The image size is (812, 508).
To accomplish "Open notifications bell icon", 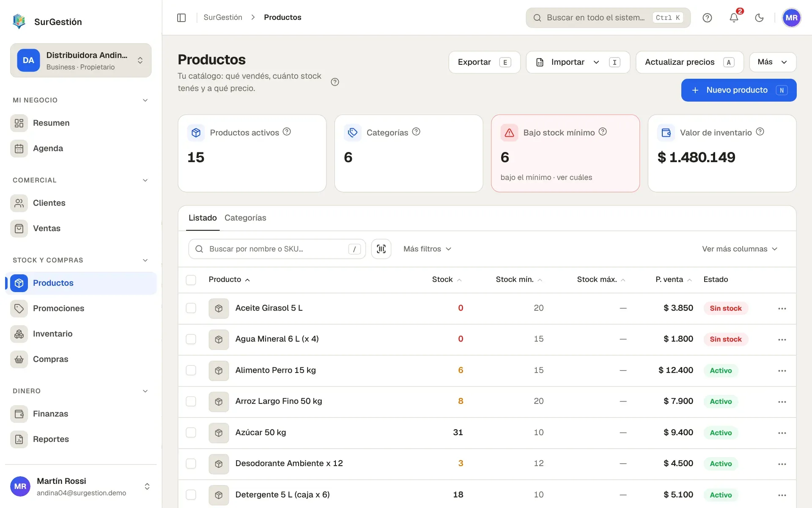I will coord(734,17).
